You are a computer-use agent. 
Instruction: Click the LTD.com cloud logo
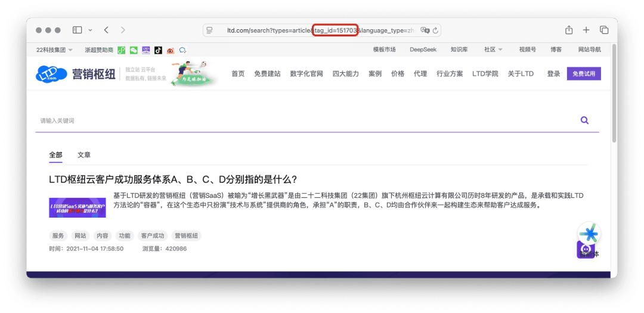pyautogui.click(x=51, y=73)
